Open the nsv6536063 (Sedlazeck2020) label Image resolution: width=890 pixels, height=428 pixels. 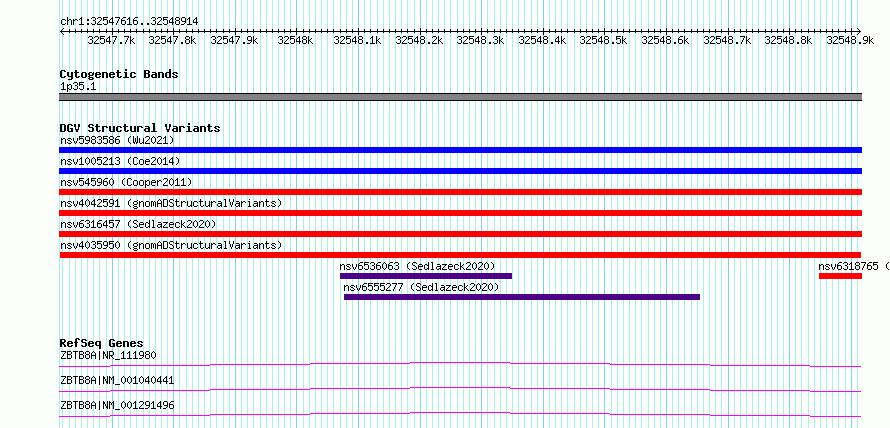coord(417,266)
